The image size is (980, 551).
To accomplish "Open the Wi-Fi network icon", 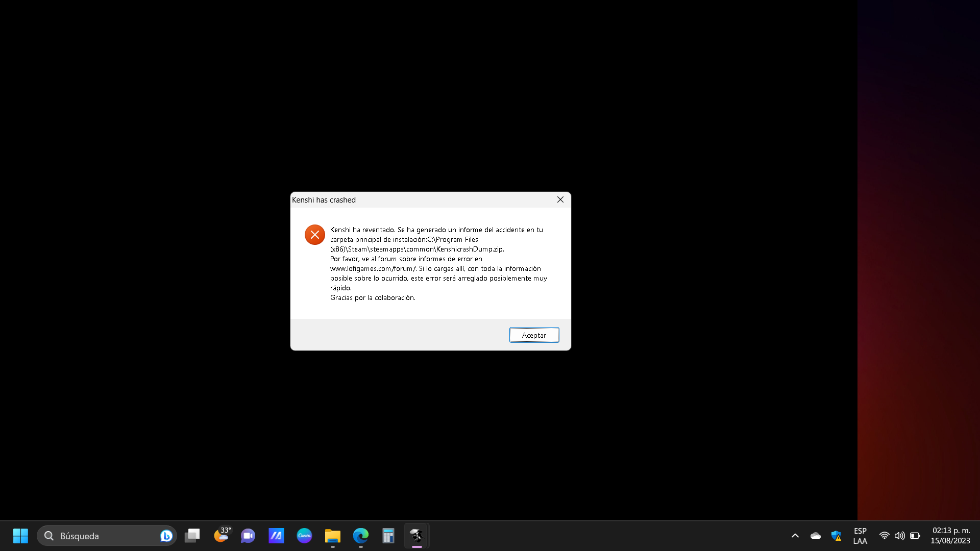I will [x=884, y=536].
